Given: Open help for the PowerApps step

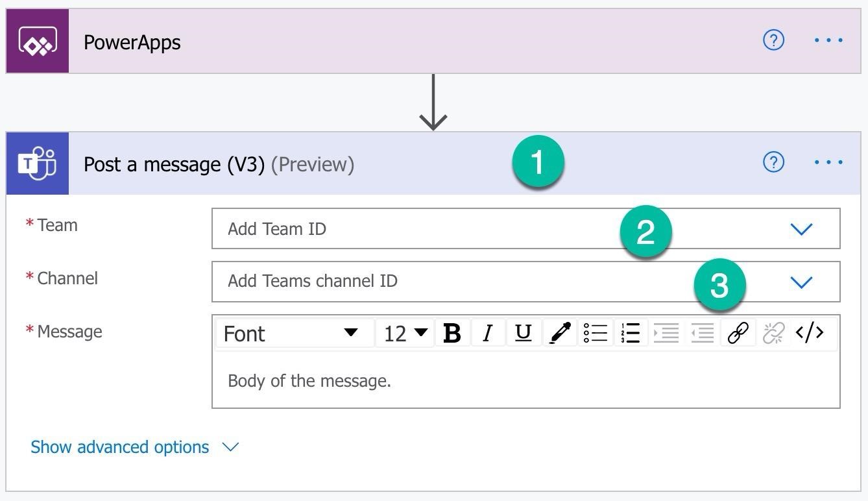Looking at the screenshot, I should coord(773,40).
